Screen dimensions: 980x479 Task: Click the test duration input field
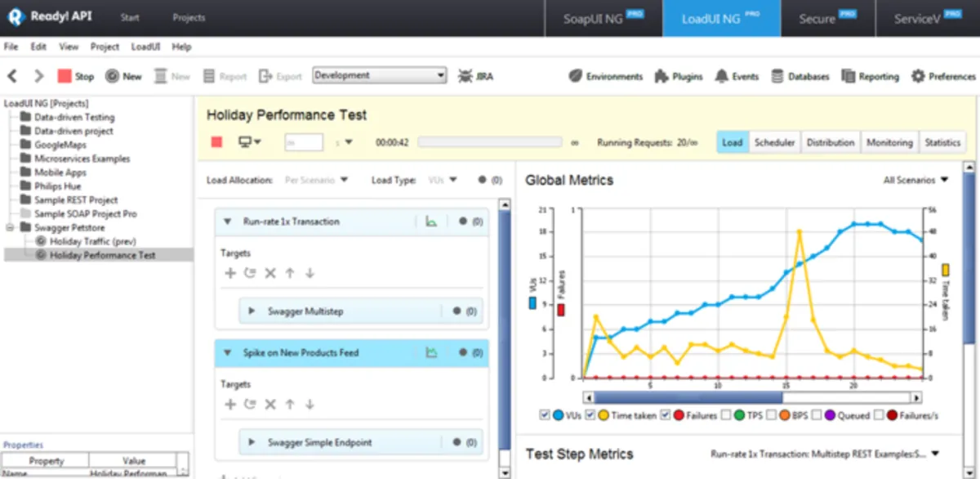tap(304, 142)
